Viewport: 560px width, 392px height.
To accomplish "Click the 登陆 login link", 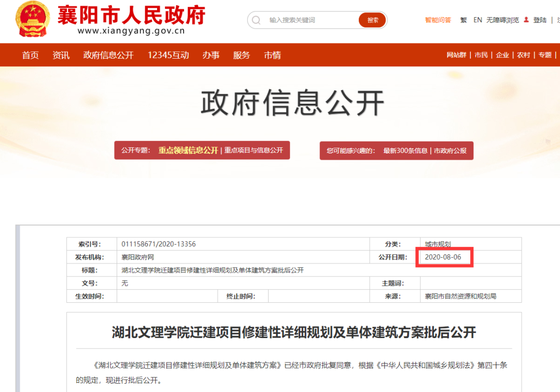I will (540, 20).
